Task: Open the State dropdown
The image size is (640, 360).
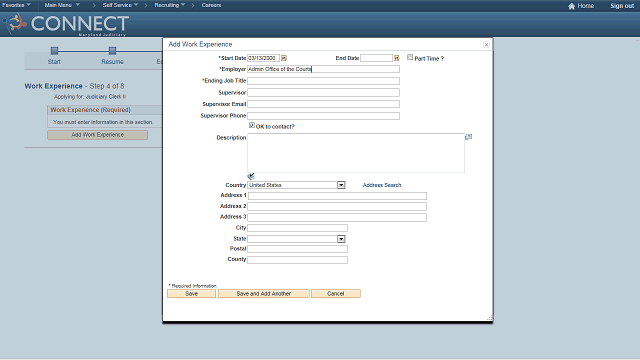Action: pyautogui.click(x=341, y=239)
